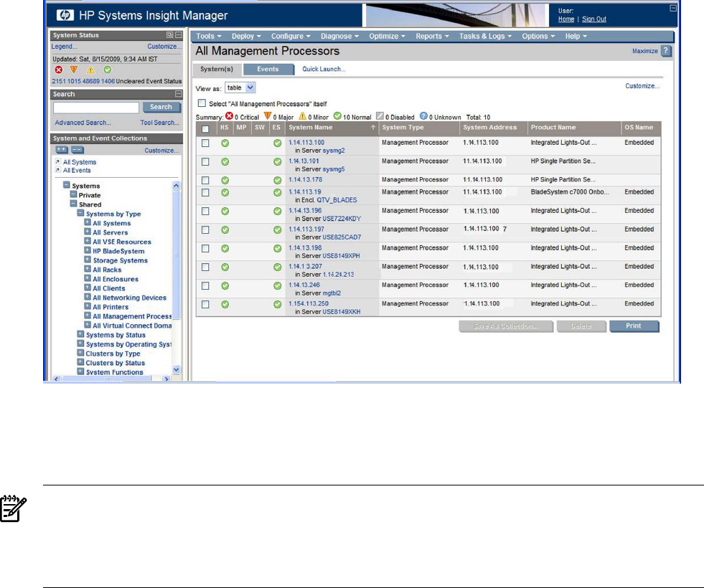Check the row for 1.14.13.178

(205, 180)
